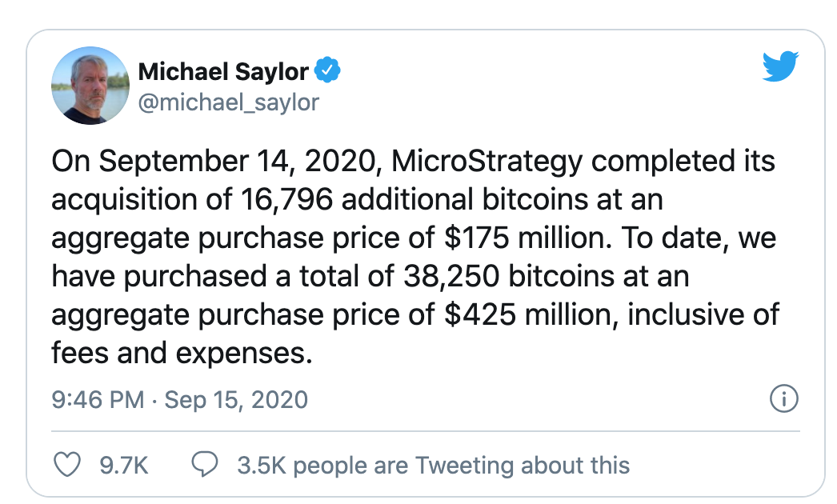Click the 9.7K likes count
The height and width of the screenshot is (504, 837).
click(x=124, y=466)
